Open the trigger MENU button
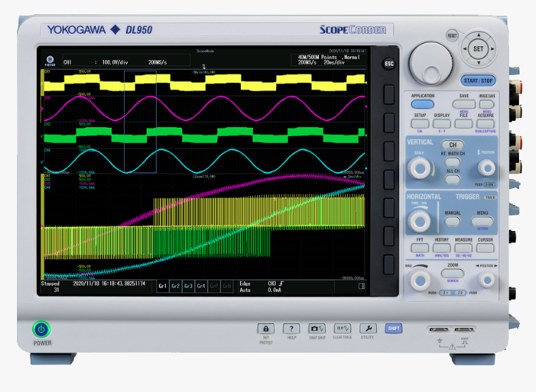 pyautogui.click(x=482, y=221)
